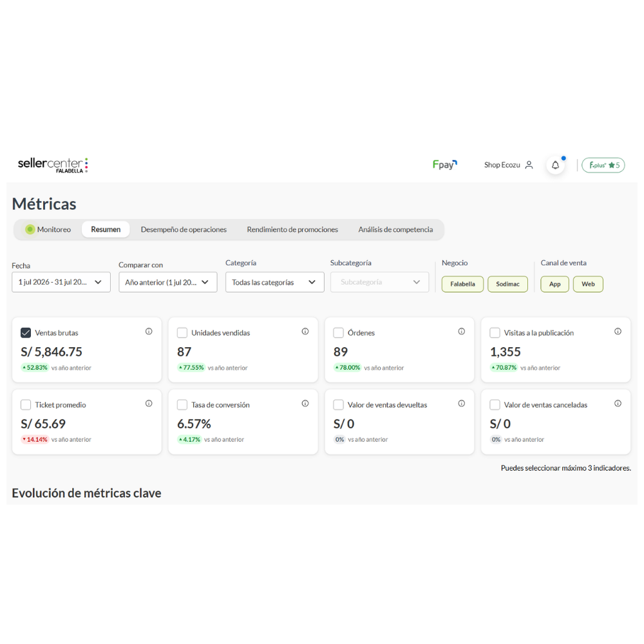This screenshot has height=644, width=644.
Task: Click the 78.00% change badge
Action: [348, 368]
